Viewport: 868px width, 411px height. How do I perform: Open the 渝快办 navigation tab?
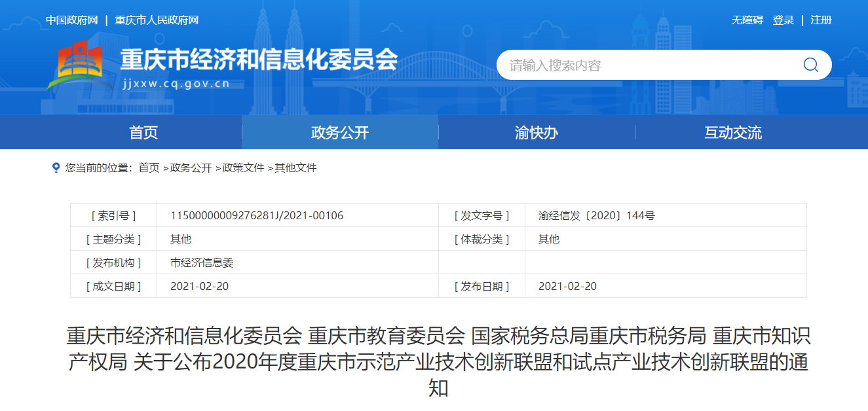536,133
